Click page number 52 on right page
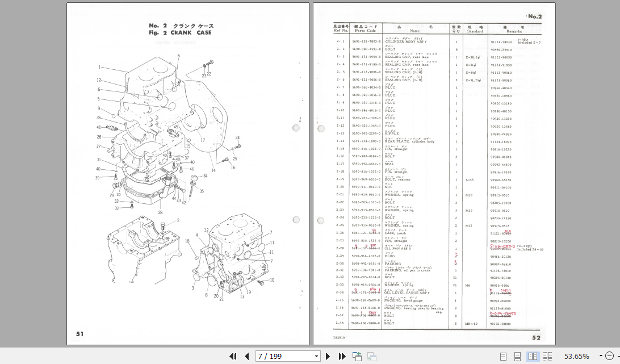The height and width of the screenshot is (364, 620). pos(536,337)
